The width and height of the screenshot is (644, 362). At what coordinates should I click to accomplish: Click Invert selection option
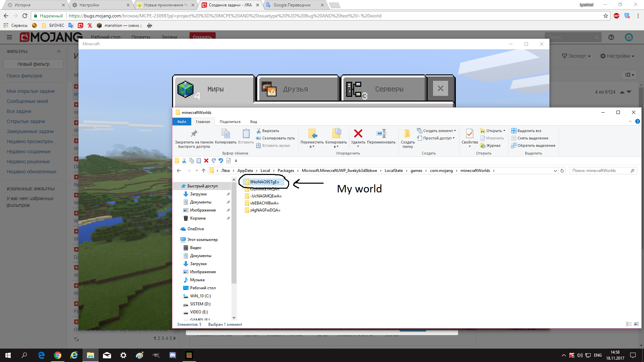coord(536,145)
